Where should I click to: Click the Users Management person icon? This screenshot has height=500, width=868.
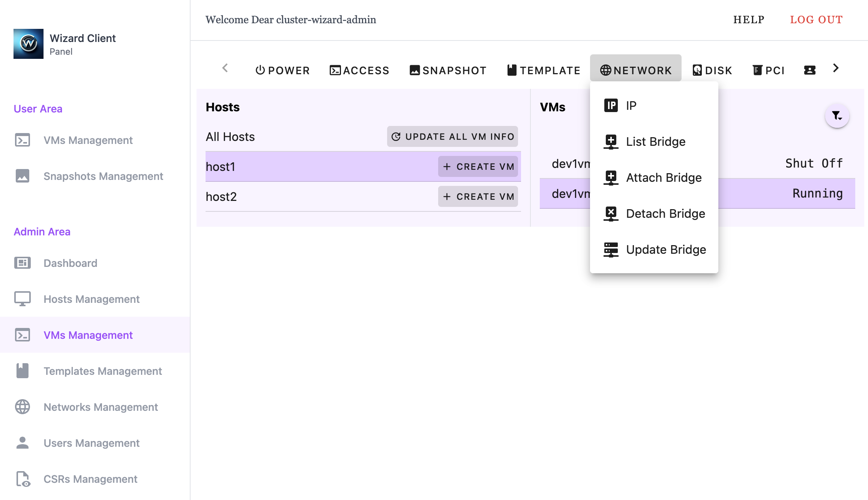pos(23,443)
